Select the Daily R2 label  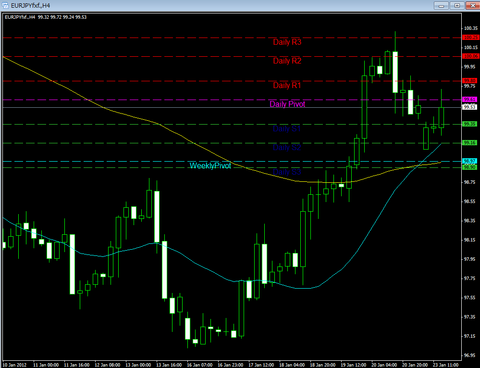[x=287, y=61]
